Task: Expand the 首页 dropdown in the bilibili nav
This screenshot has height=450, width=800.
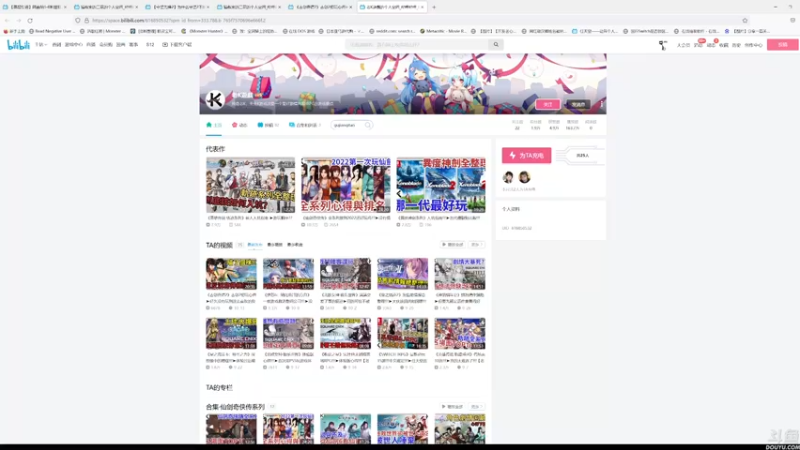Action: click(41, 45)
